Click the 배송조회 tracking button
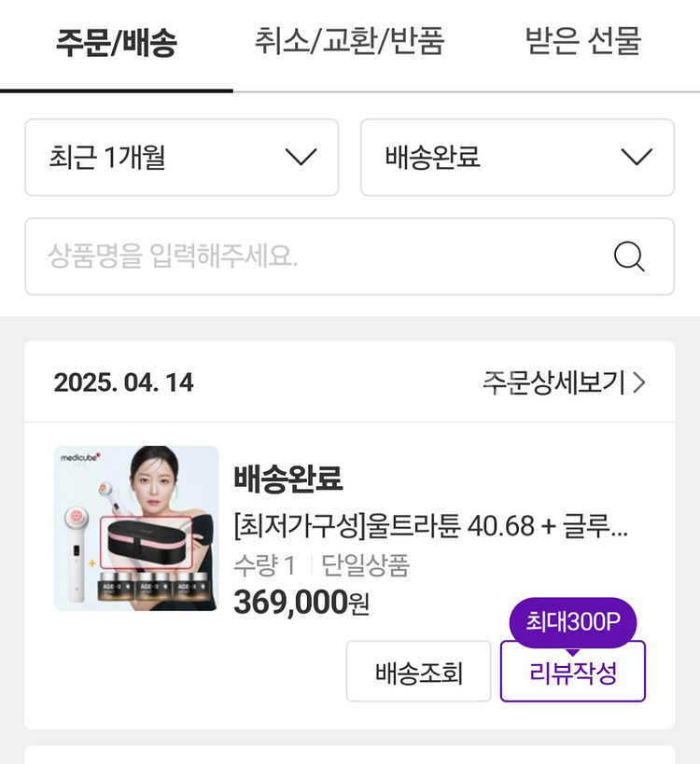The height and width of the screenshot is (764, 700). tap(419, 672)
